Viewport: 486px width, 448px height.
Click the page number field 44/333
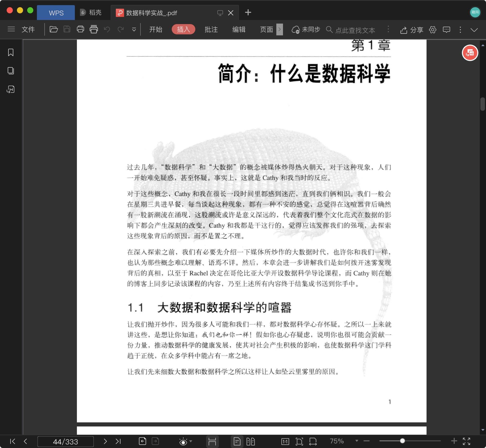[66, 442]
